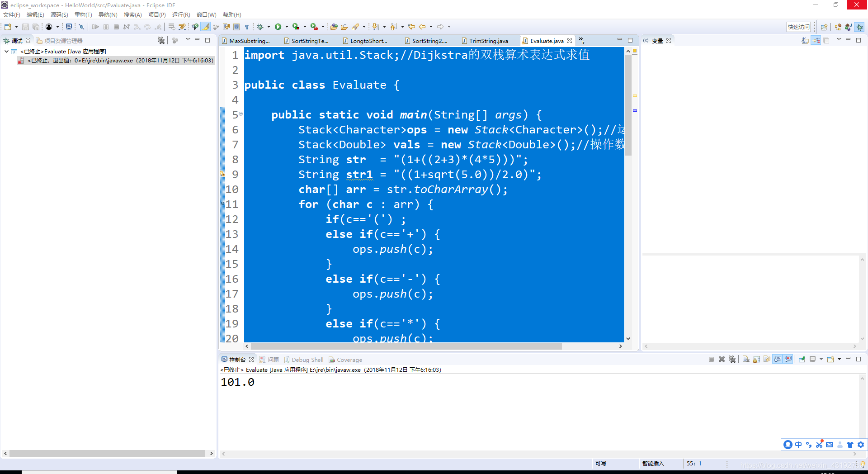This screenshot has width=868, height=474.
Task: Switch to Java perspective icon
Action: coord(848,27)
